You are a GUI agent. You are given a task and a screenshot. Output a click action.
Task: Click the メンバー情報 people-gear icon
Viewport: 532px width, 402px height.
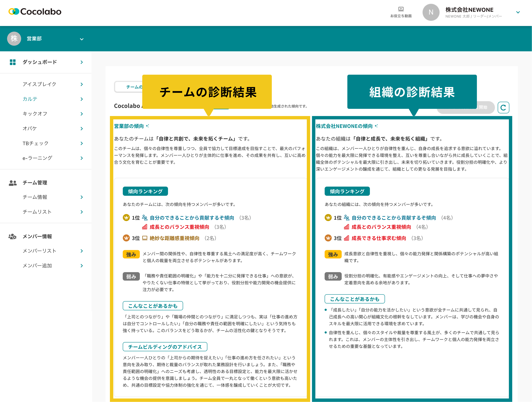point(13,236)
